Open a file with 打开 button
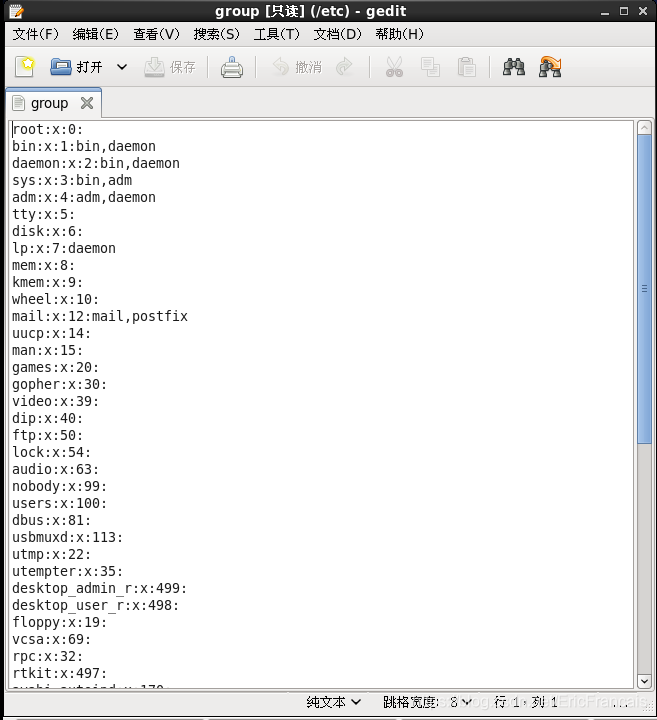The image size is (657, 720). coord(76,67)
